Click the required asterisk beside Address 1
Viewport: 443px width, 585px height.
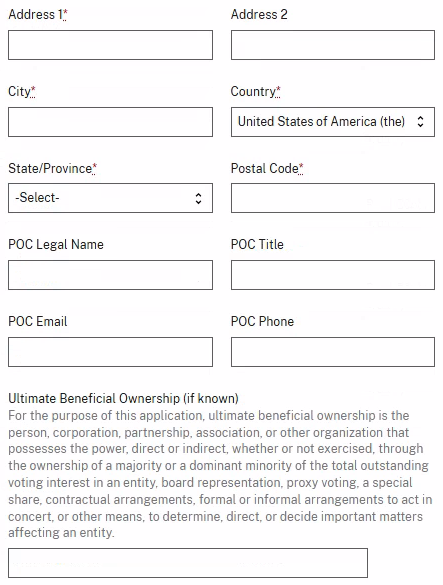[x=65, y=14]
